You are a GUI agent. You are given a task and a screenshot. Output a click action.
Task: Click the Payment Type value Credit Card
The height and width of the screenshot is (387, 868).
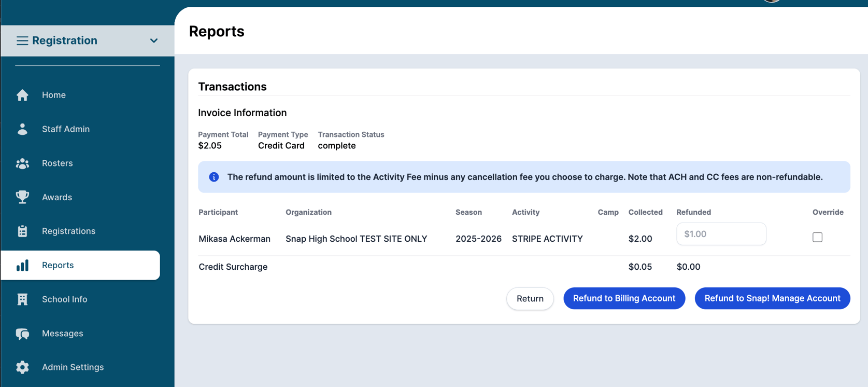point(281,146)
